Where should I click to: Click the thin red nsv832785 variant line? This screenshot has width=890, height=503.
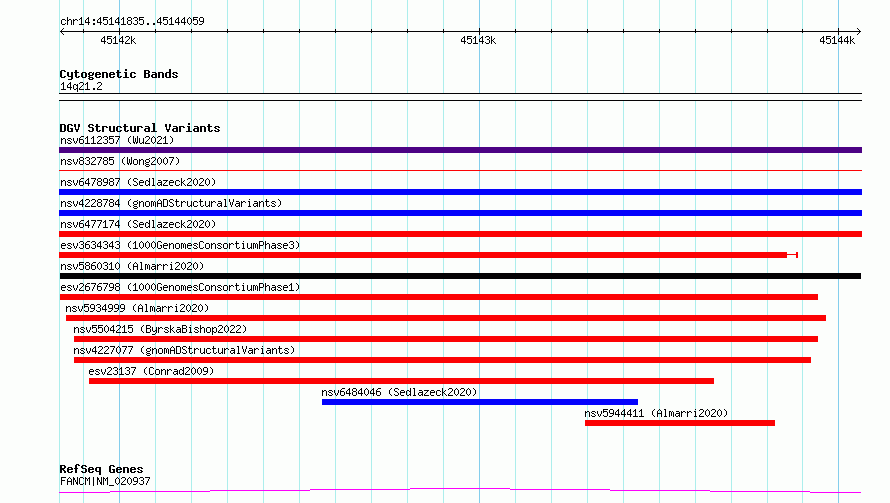(x=460, y=170)
